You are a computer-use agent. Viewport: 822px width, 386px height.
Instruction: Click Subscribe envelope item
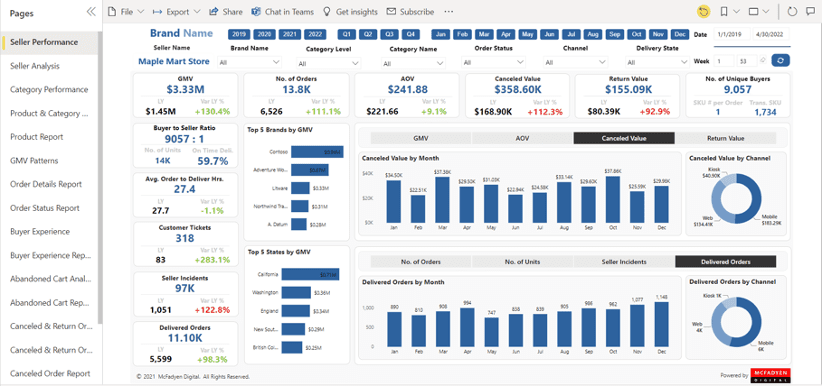(x=410, y=12)
